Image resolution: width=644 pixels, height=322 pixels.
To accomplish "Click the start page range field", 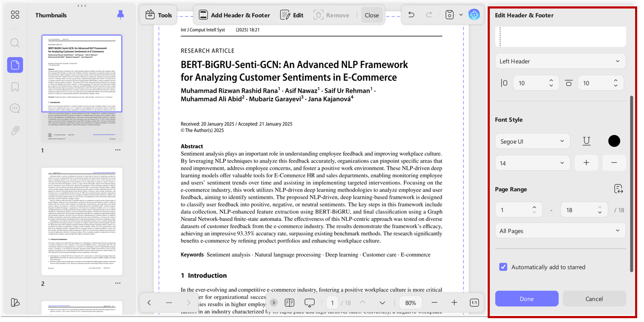I will pos(519,210).
